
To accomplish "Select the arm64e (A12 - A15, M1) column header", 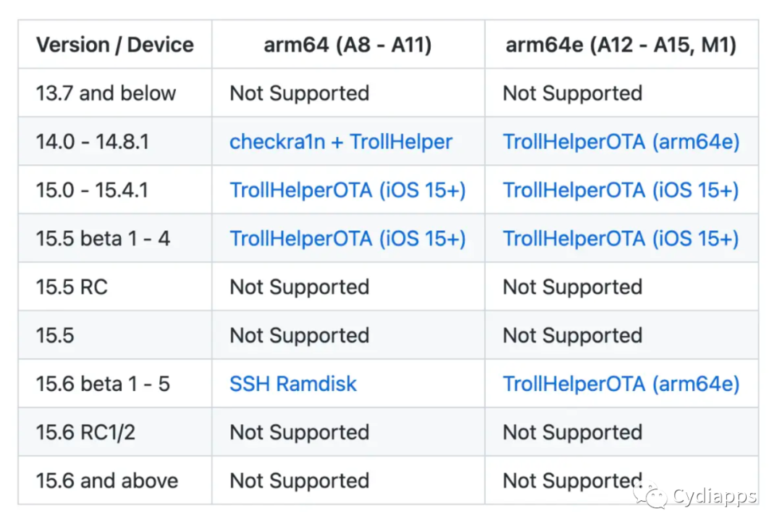I will tap(621, 44).
